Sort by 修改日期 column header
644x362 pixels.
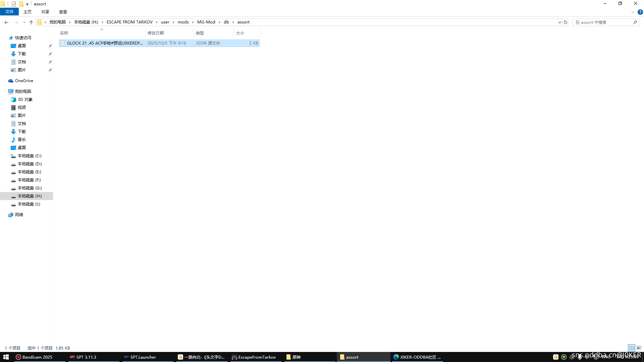click(156, 33)
